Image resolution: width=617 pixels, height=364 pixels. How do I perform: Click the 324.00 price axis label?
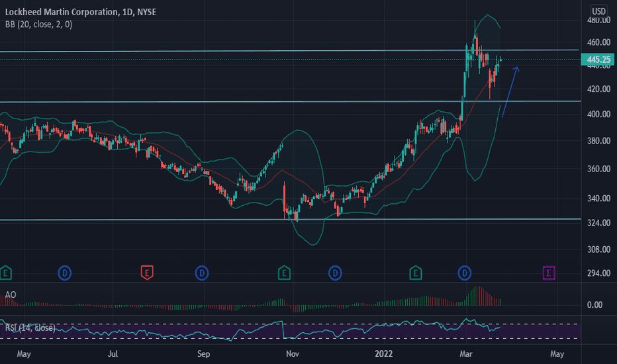[598, 223]
